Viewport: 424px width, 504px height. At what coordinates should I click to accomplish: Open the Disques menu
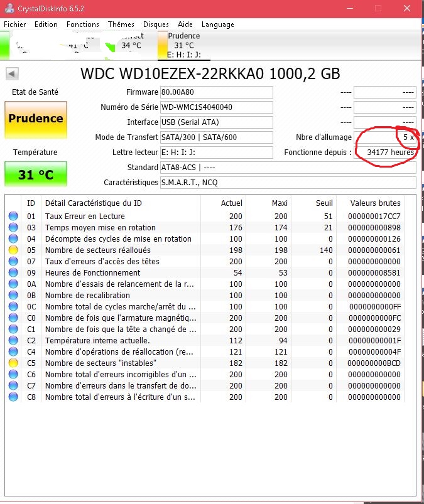[x=156, y=24]
